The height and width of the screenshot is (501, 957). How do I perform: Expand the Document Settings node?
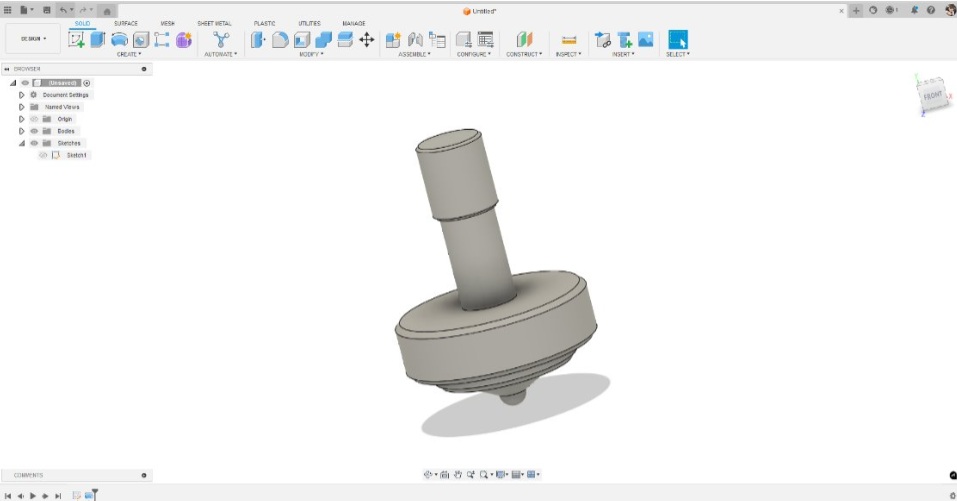click(21, 95)
